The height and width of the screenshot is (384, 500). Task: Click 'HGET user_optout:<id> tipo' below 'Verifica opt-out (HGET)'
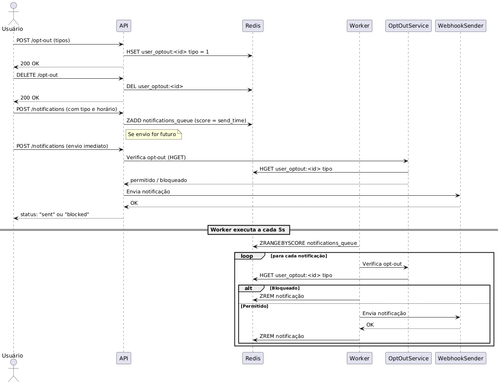click(296, 169)
